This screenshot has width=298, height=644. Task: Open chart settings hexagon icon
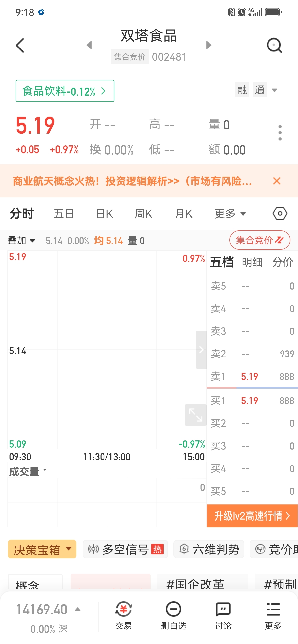pos(280,213)
